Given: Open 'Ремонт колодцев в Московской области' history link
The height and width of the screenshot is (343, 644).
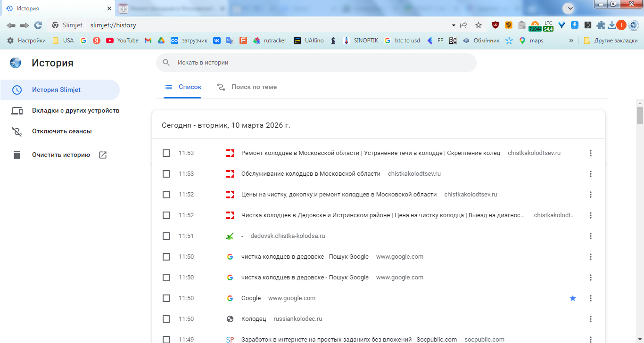Looking at the screenshot, I should pyautogui.click(x=371, y=153).
